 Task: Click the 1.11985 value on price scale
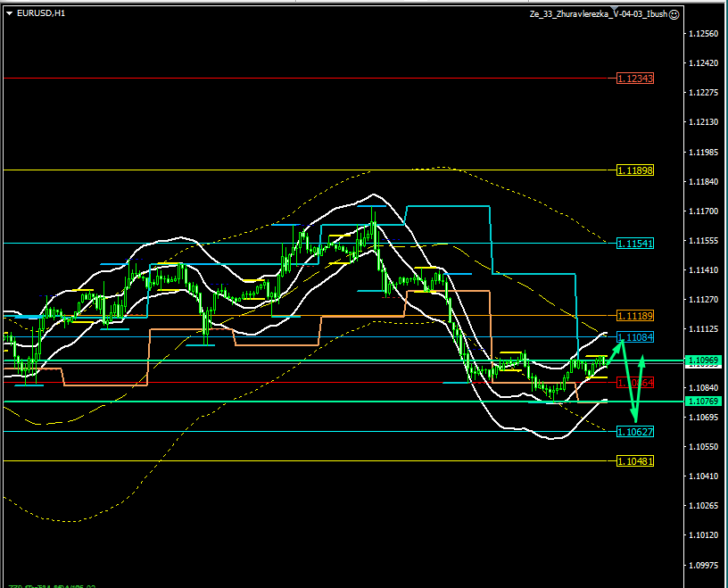703,153
